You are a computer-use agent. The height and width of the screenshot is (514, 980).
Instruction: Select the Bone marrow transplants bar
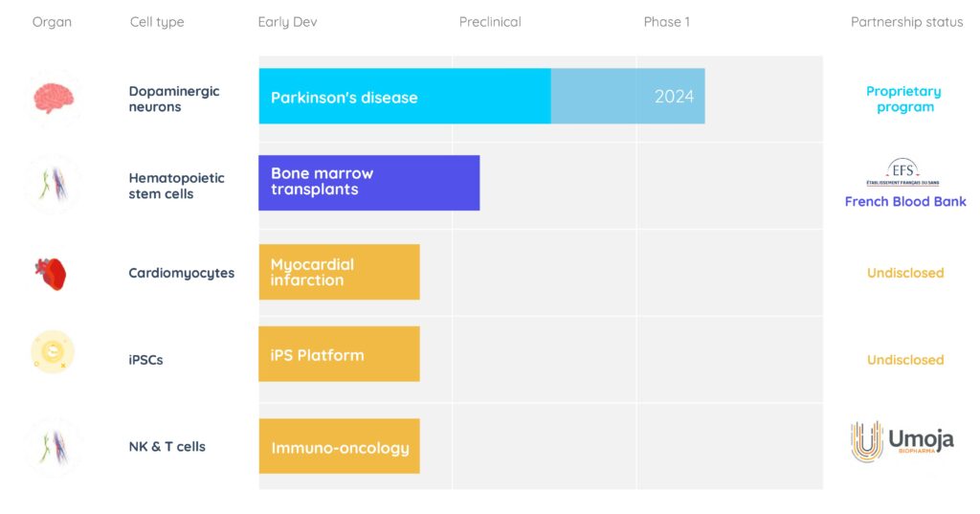pyautogui.click(x=369, y=183)
